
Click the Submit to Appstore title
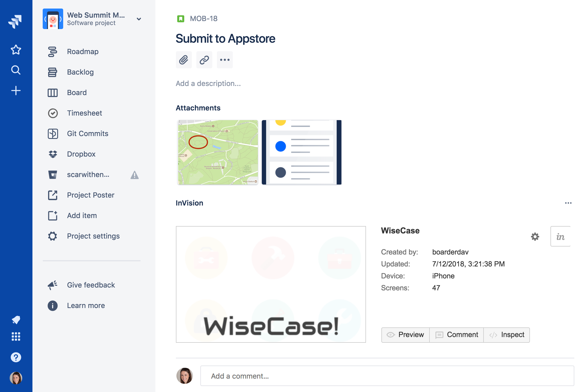point(225,39)
